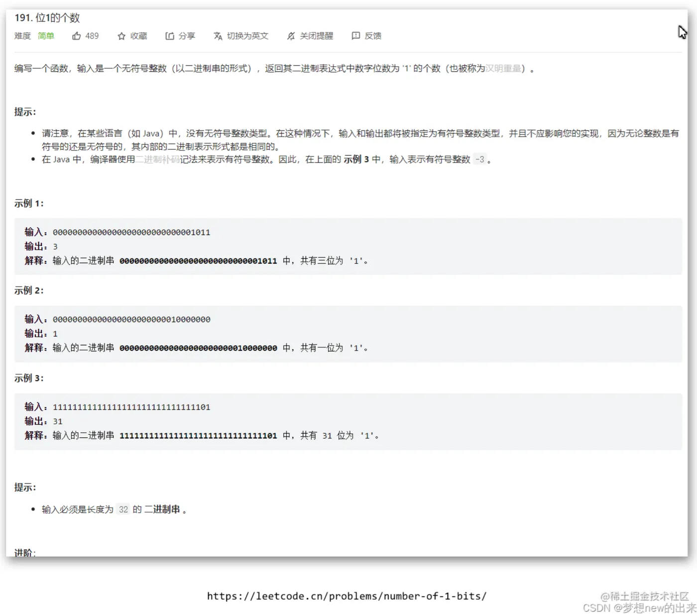Click the 分享 button label
Screen dimensions: 697x616
coord(187,36)
